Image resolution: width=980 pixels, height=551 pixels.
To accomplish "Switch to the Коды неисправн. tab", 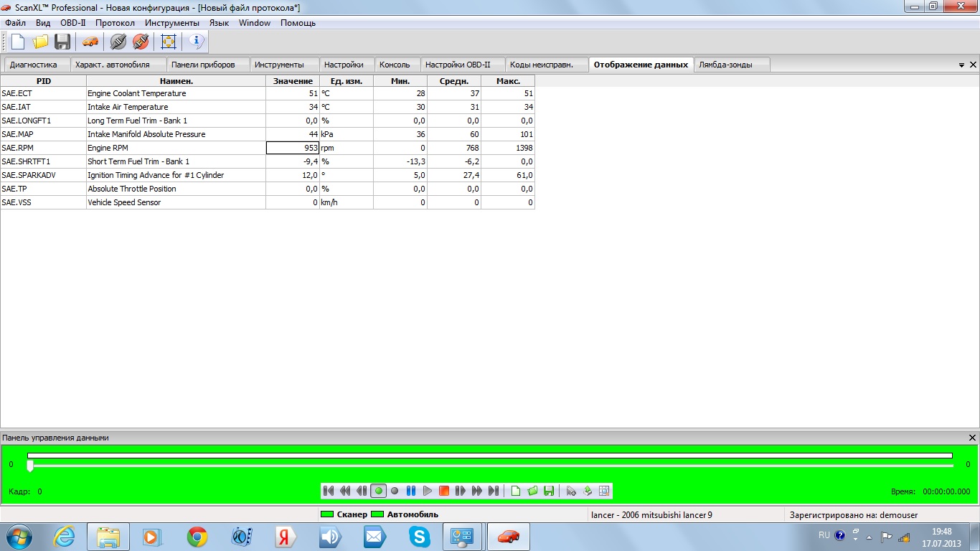I will coord(542,65).
